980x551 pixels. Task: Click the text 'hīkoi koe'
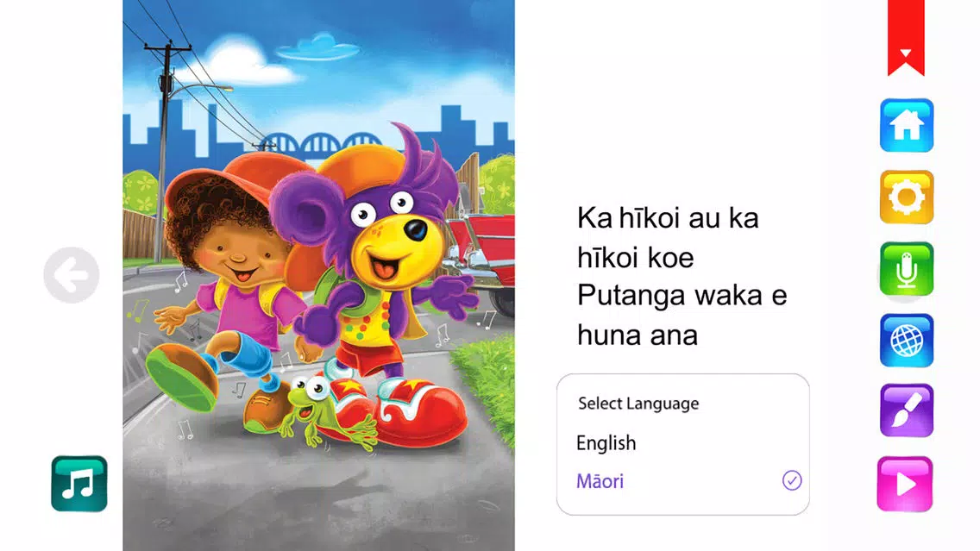(x=635, y=257)
